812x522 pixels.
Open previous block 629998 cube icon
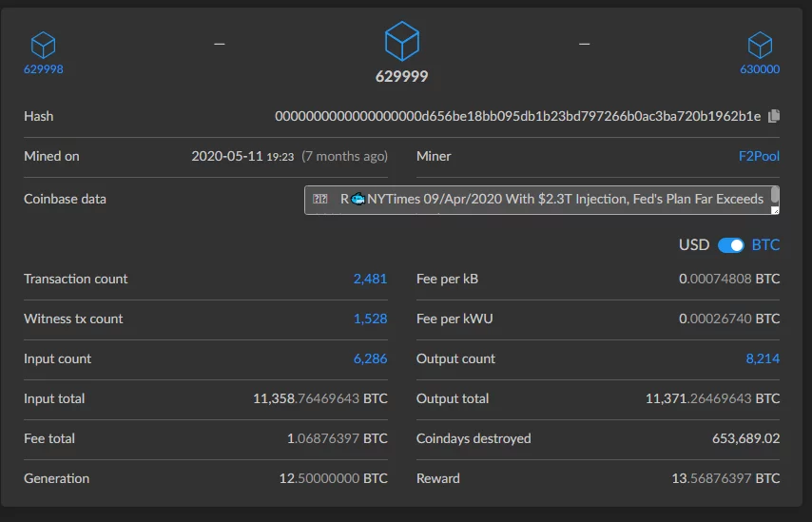pos(43,45)
